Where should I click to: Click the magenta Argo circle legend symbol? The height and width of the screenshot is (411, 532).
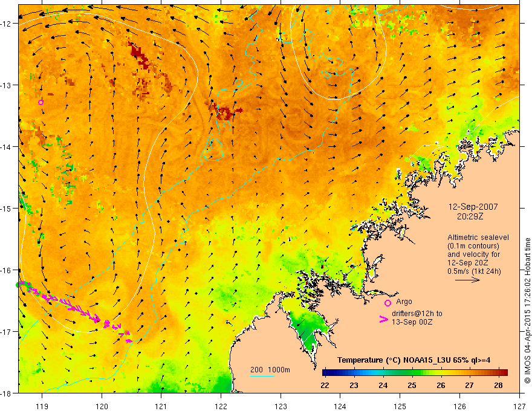pyautogui.click(x=388, y=303)
